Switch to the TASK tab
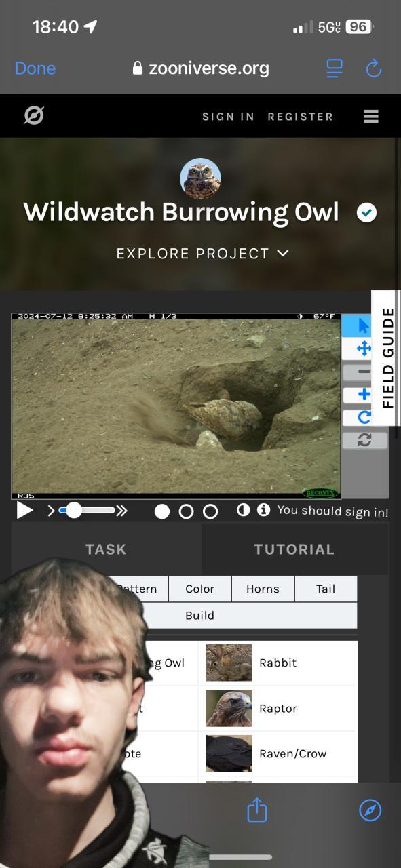 (x=106, y=549)
